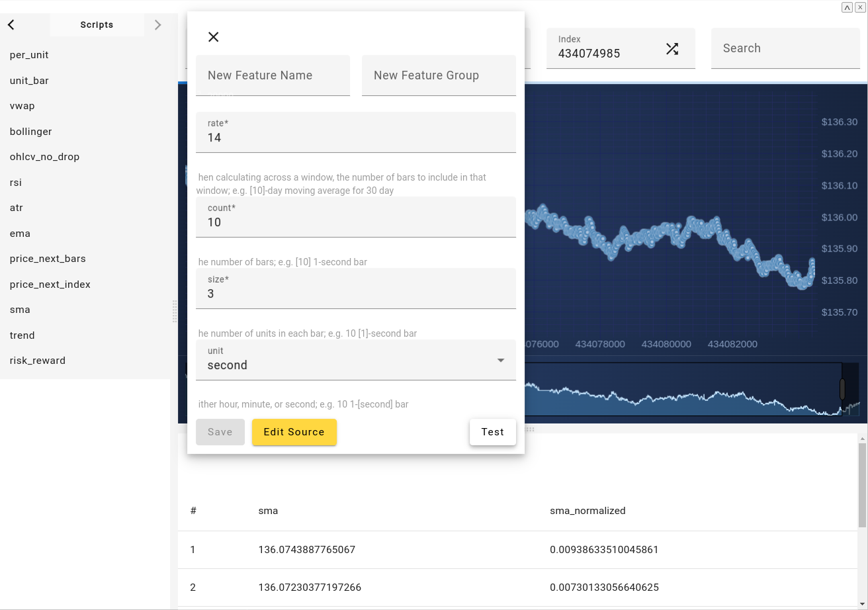868x610 pixels.
Task: Select the Scripts tab
Action: pos(97,25)
